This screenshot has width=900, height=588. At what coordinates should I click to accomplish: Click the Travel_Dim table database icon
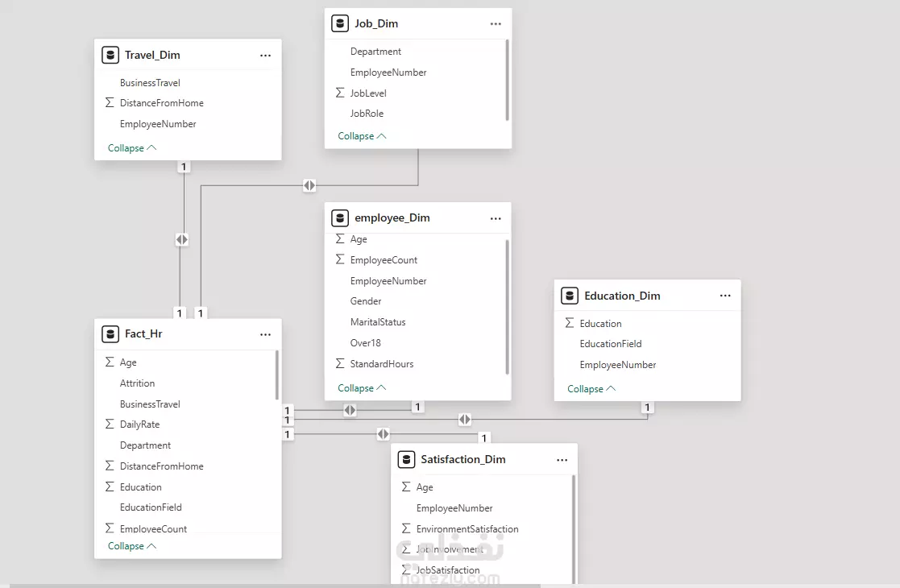click(x=110, y=55)
